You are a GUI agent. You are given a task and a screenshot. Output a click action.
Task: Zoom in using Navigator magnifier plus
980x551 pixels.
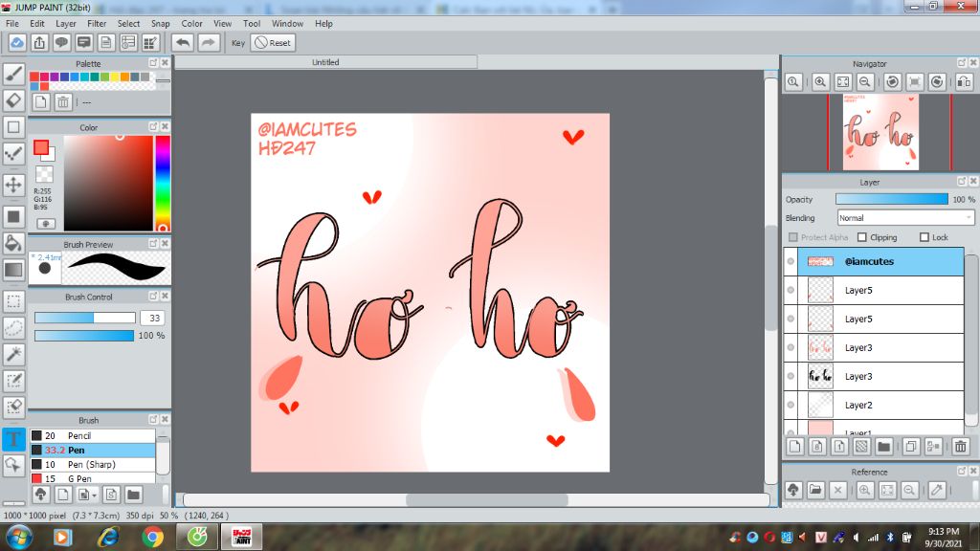tap(820, 82)
